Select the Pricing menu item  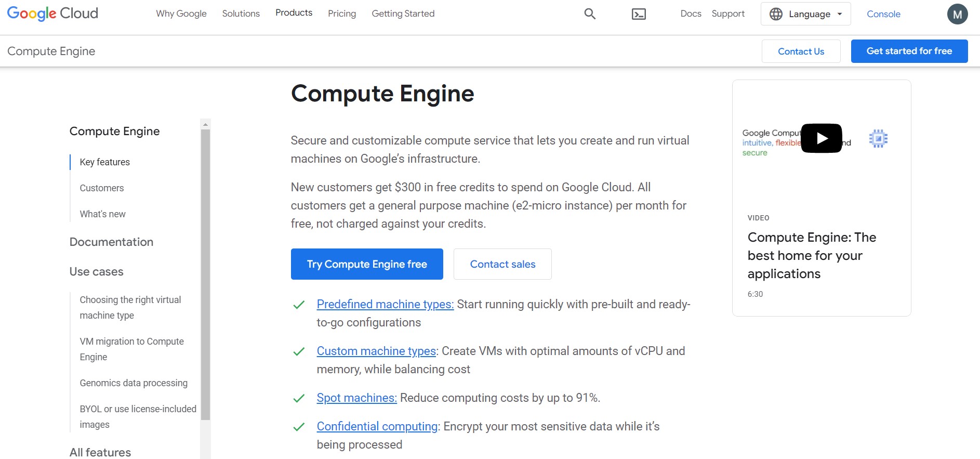pyautogui.click(x=341, y=14)
